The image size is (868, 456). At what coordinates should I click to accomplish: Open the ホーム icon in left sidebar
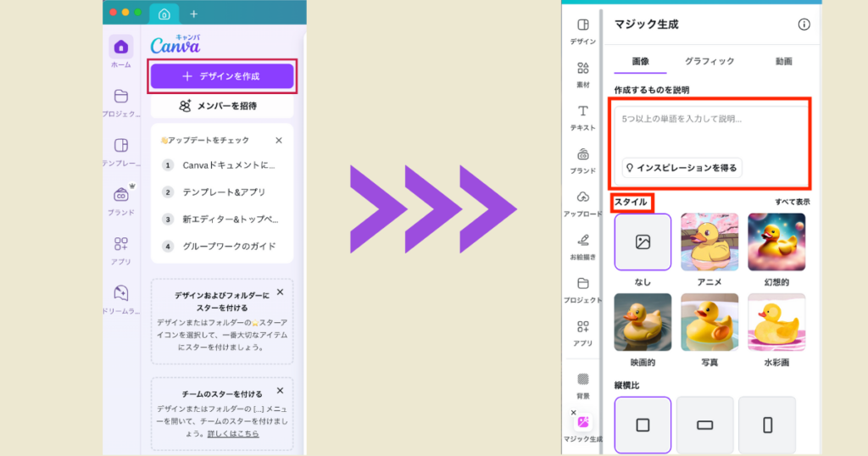pos(121,47)
